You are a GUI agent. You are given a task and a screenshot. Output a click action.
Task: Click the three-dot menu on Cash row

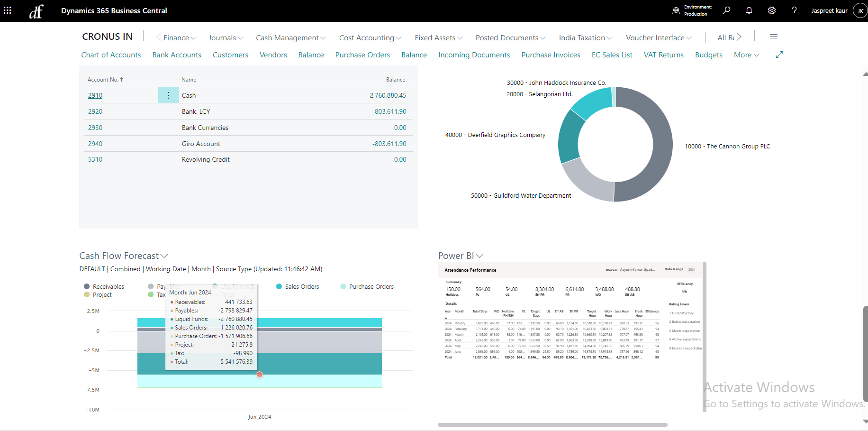point(168,95)
